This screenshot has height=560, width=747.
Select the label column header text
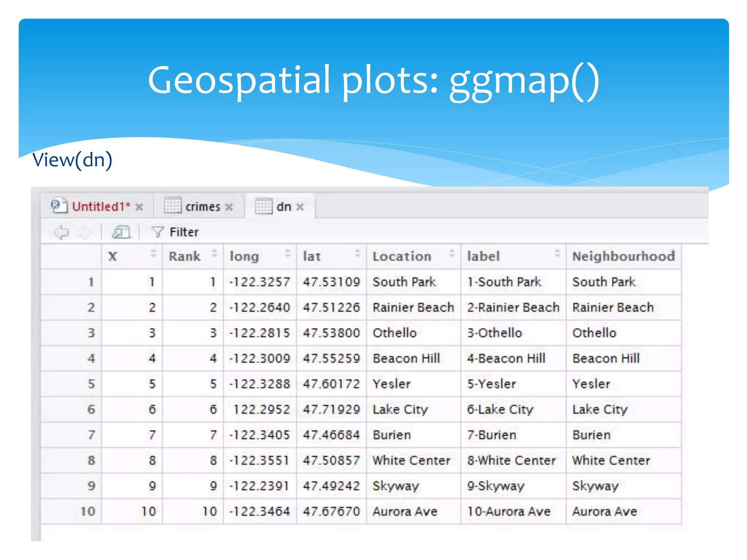(483, 256)
